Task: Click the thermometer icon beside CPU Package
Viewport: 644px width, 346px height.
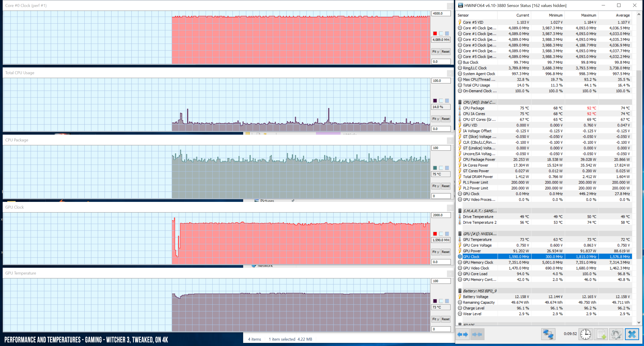Action: click(460, 108)
